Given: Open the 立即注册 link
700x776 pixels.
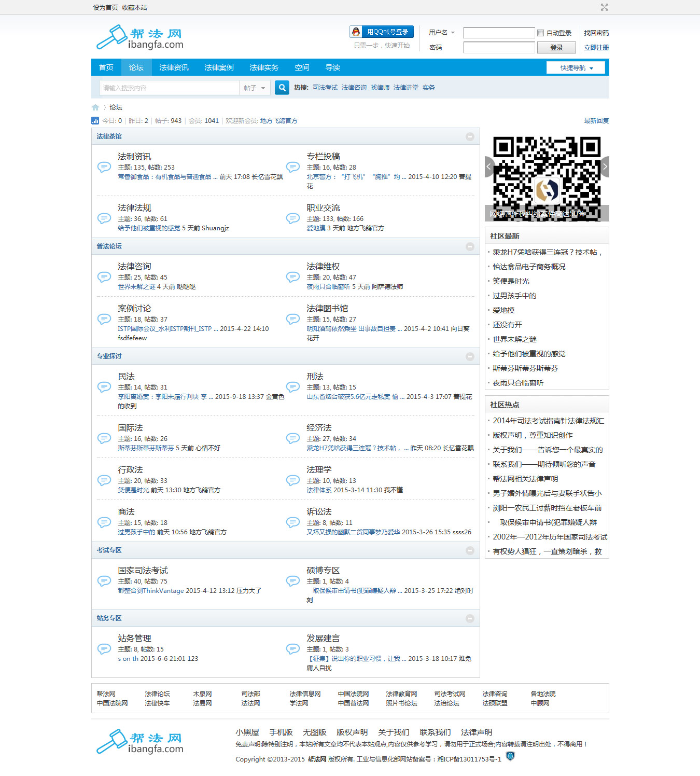Looking at the screenshot, I should click(x=596, y=47).
